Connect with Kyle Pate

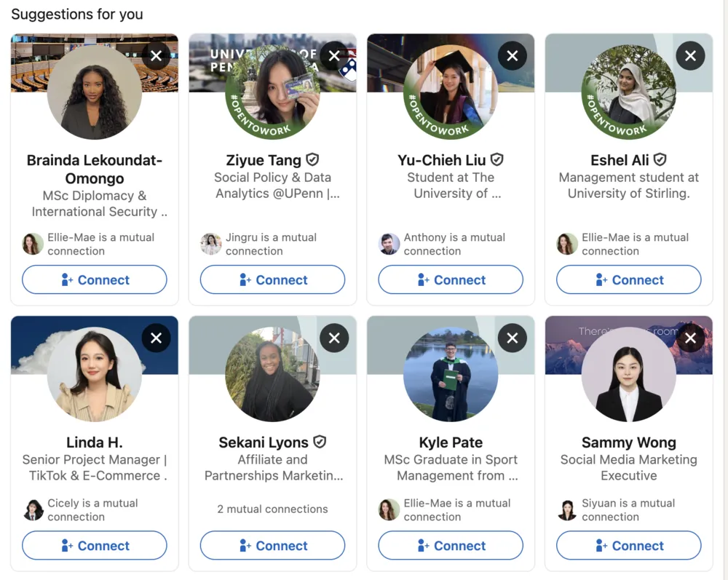(x=451, y=546)
